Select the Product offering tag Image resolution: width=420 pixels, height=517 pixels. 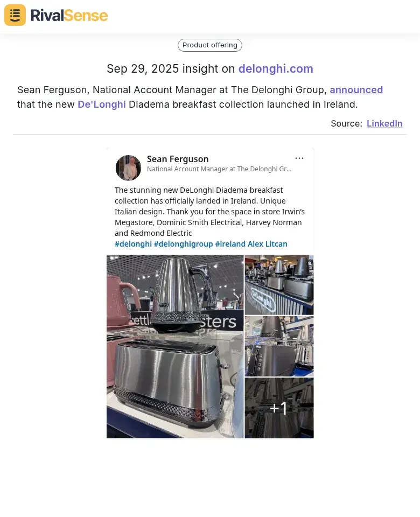coord(209,45)
